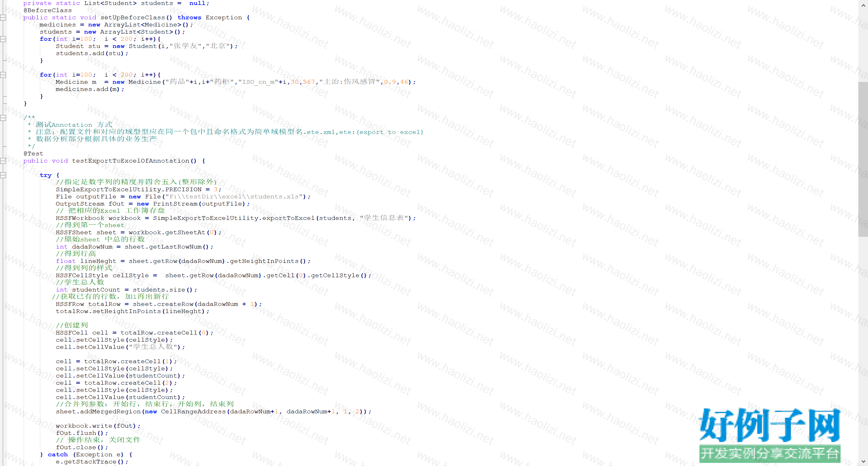This screenshot has width=868, height=466.
Task: Collapse the setUpBeforeClass method fold marker
Action: [x=3, y=17]
